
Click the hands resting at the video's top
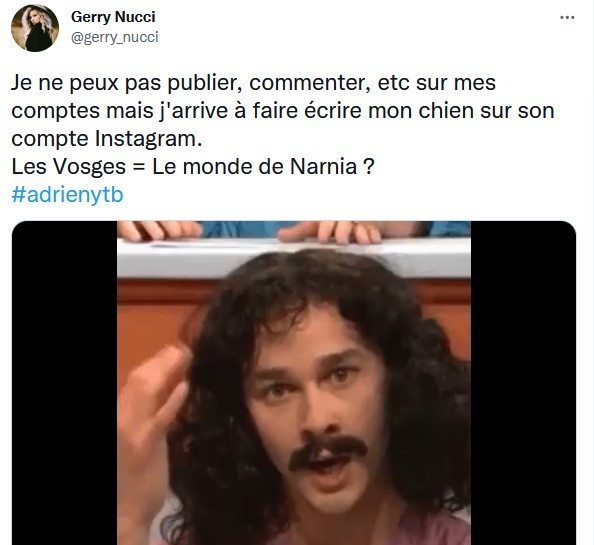click(x=250, y=231)
